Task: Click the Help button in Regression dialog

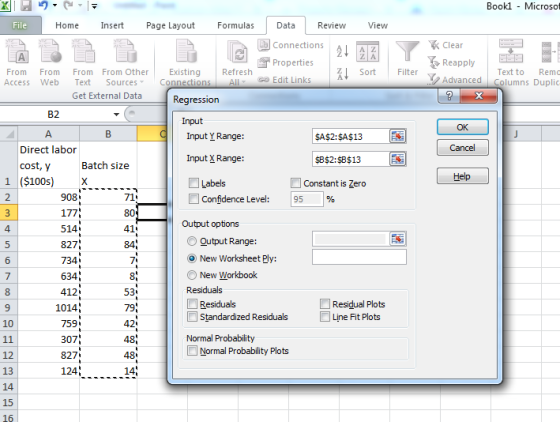Action: [462, 176]
